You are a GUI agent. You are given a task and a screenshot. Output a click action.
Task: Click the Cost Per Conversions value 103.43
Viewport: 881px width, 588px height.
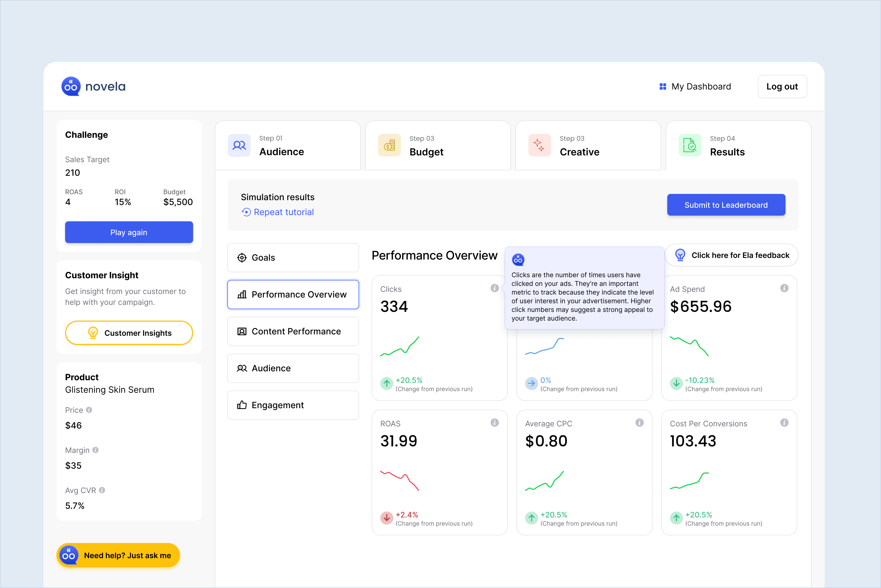pos(693,441)
